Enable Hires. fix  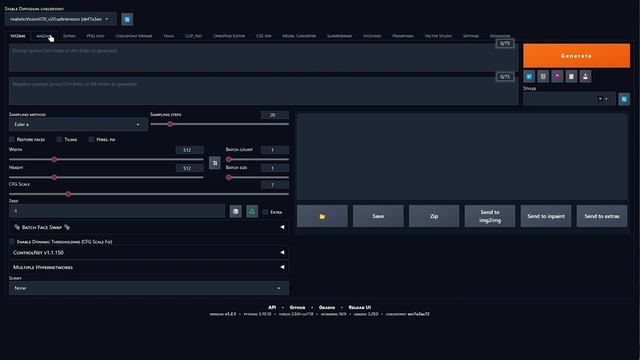(91, 140)
